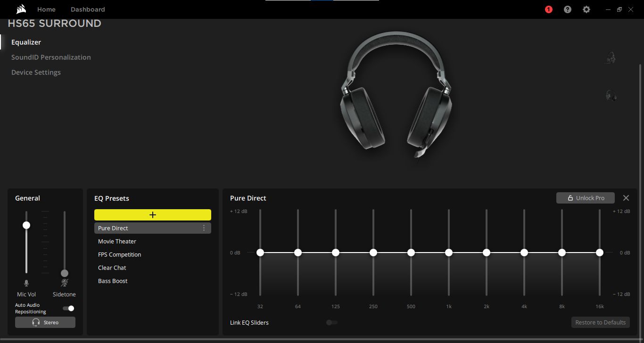Open Device Settings section
Viewport: 644px width, 343px height.
click(x=36, y=72)
